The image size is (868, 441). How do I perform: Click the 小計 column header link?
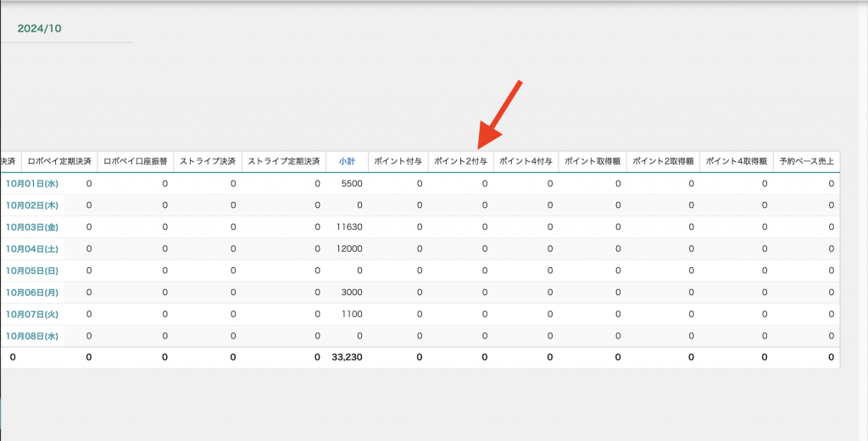pos(347,161)
